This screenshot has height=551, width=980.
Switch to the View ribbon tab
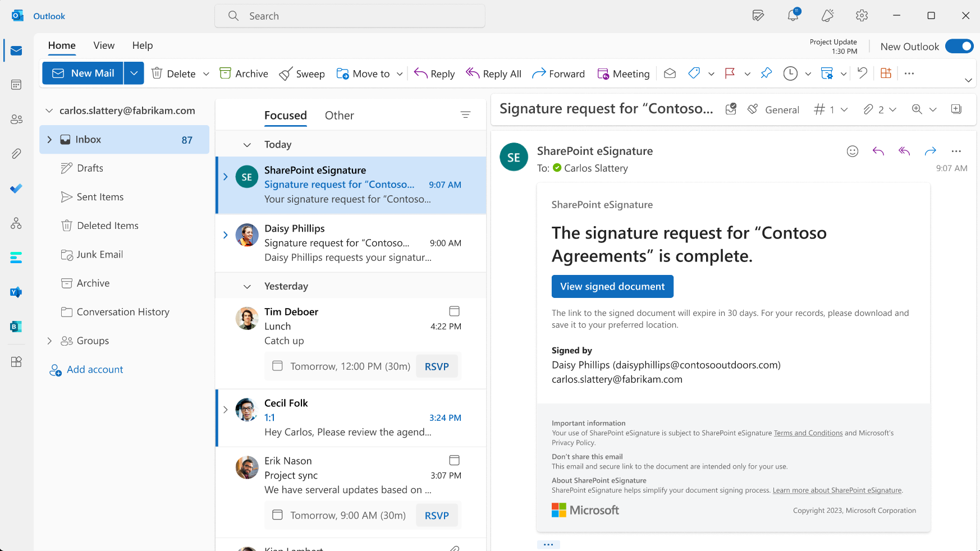[103, 45]
